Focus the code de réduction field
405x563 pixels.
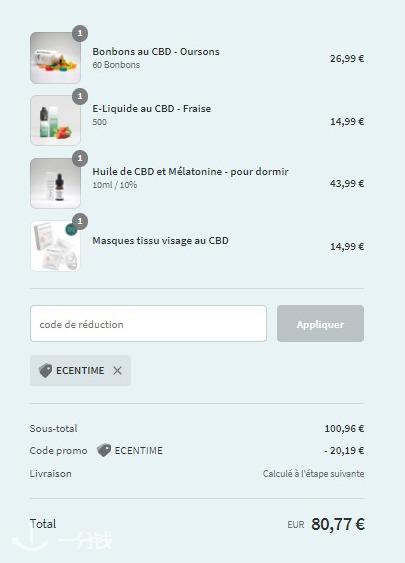click(x=148, y=324)
